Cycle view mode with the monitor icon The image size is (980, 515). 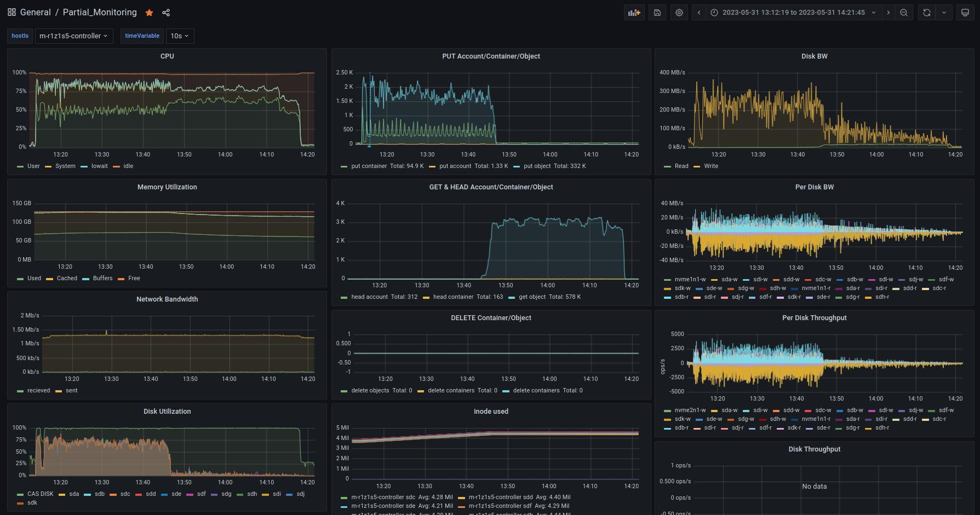(965, 13)
